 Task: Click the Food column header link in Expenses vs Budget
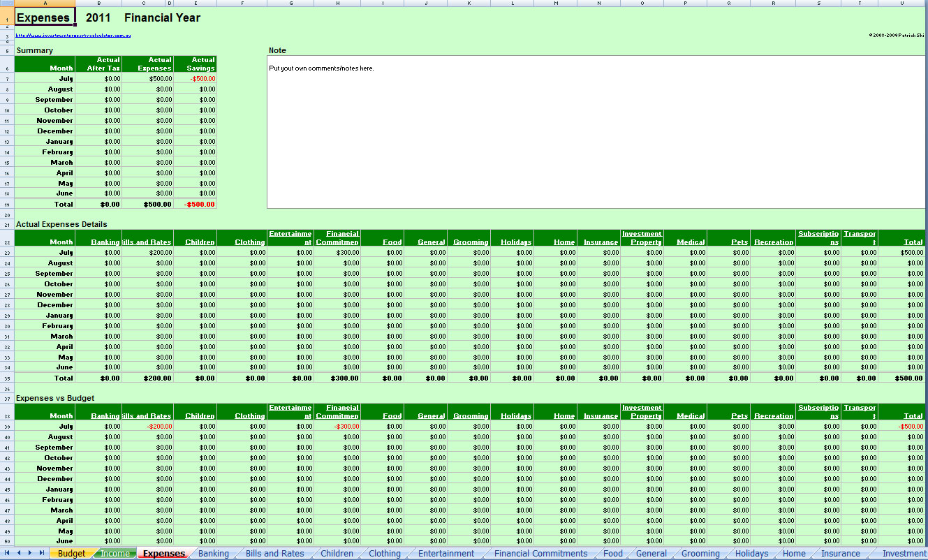[392, 416]
